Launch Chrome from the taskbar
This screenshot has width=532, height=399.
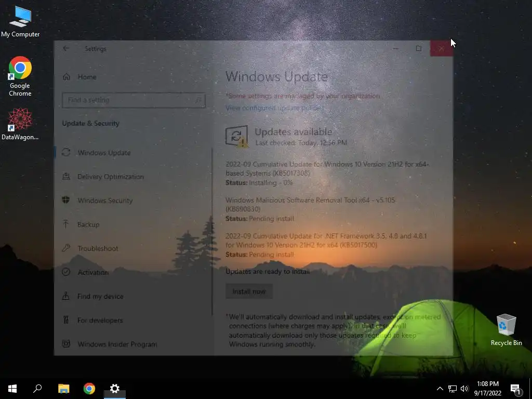[x=89, y=389]
